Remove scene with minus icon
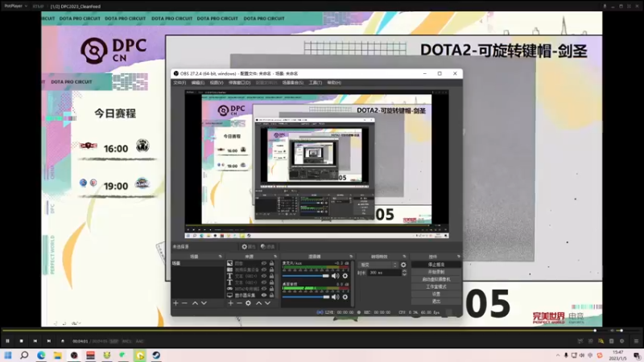Viewport: 644px width, 362px height. 184,303
